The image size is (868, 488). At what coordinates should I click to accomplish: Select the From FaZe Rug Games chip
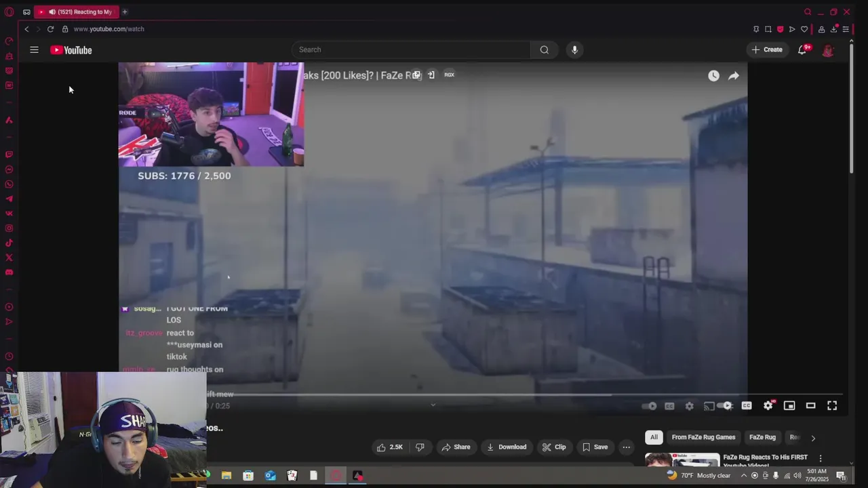(703, 437)
